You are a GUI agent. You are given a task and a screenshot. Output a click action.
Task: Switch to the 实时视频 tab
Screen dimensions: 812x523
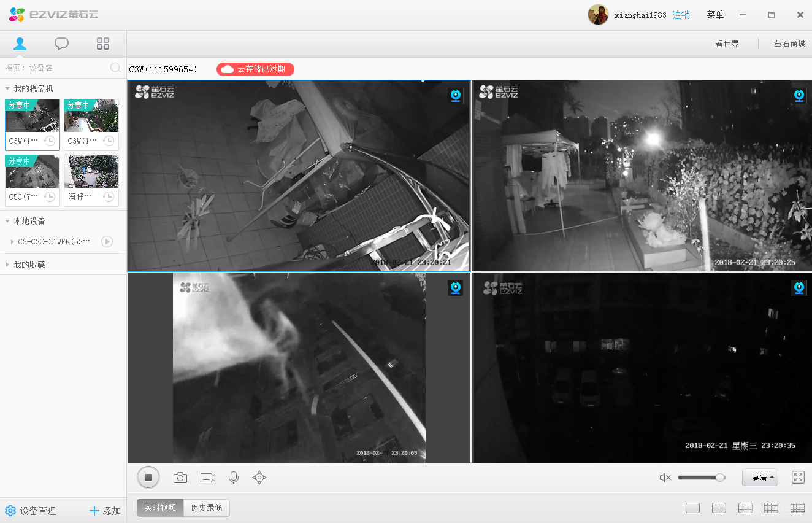coord(160,508)
